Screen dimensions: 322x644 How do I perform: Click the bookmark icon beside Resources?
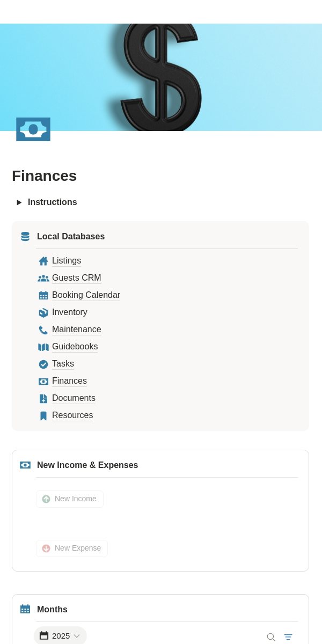(x=43, y=415)
